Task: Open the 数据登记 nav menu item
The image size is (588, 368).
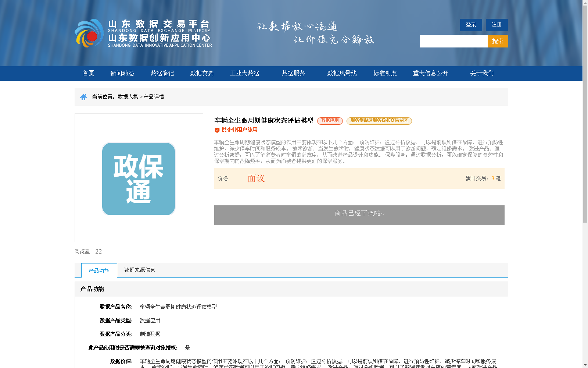Action: pyautogui.click(x=162, y=73)
